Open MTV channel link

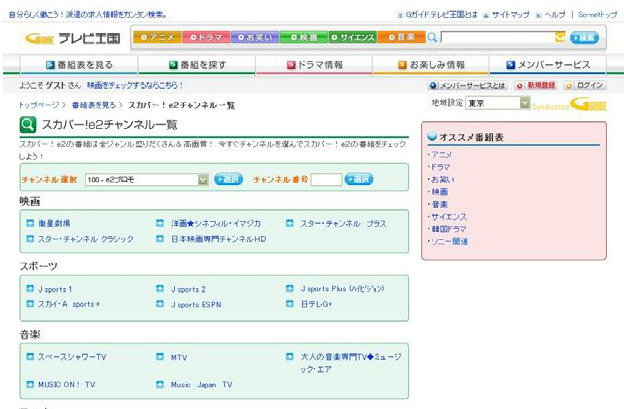point(179,357)
